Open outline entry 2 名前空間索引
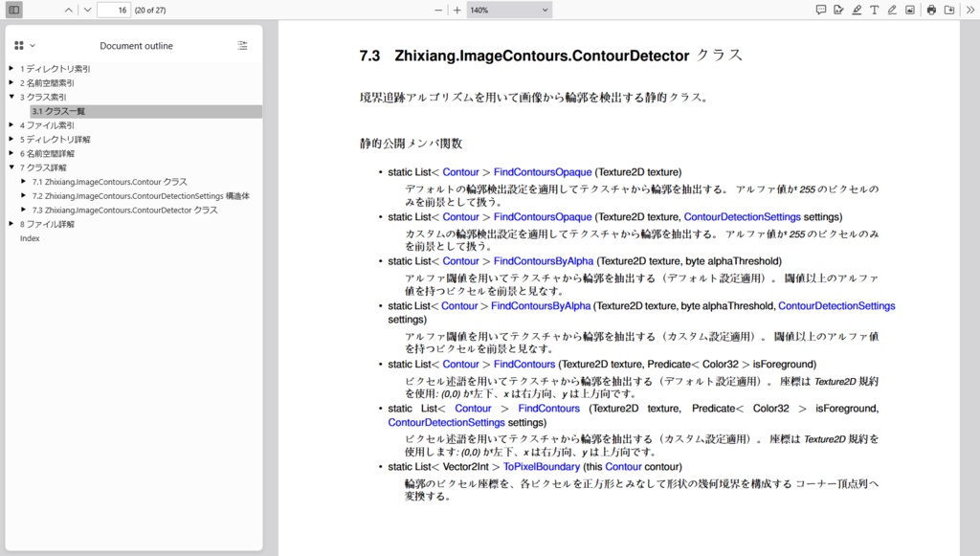This screenshot has width=980, height=556. pyautogui.click(x=47, y=83)
